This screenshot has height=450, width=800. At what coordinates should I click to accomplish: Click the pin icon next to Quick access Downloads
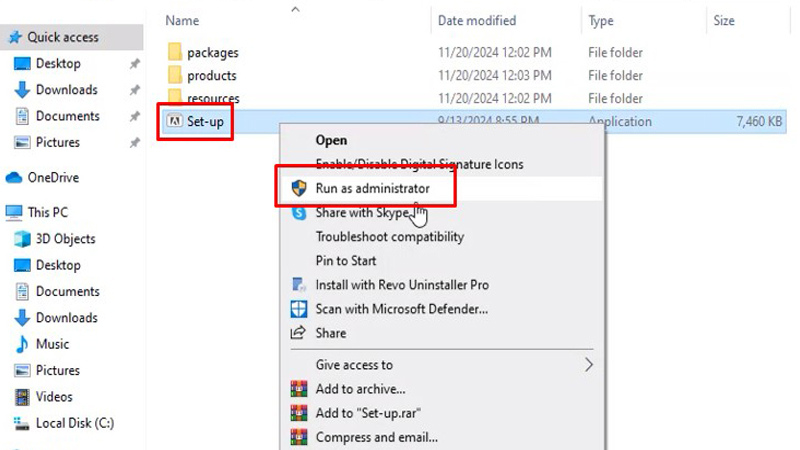[x=134, y=90]
